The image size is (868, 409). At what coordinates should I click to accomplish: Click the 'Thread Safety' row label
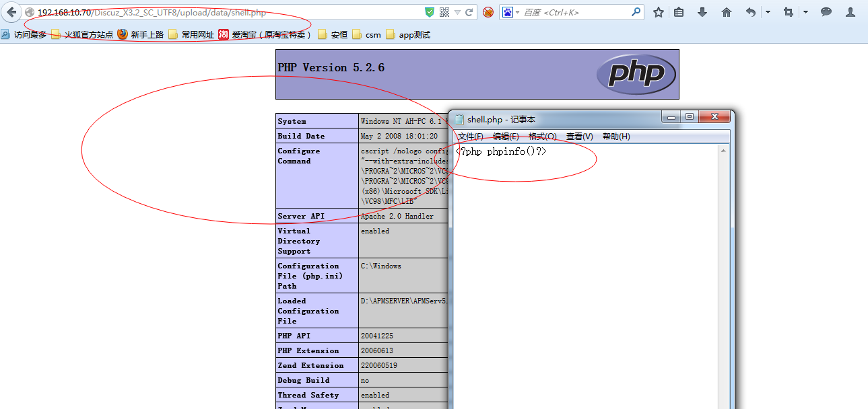[x=308, y=395]
